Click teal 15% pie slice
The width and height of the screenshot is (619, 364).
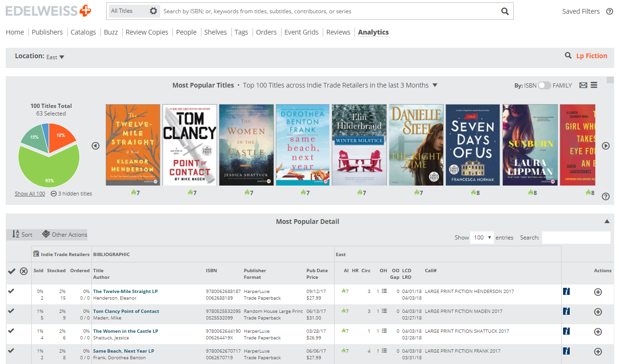(34, 138)
